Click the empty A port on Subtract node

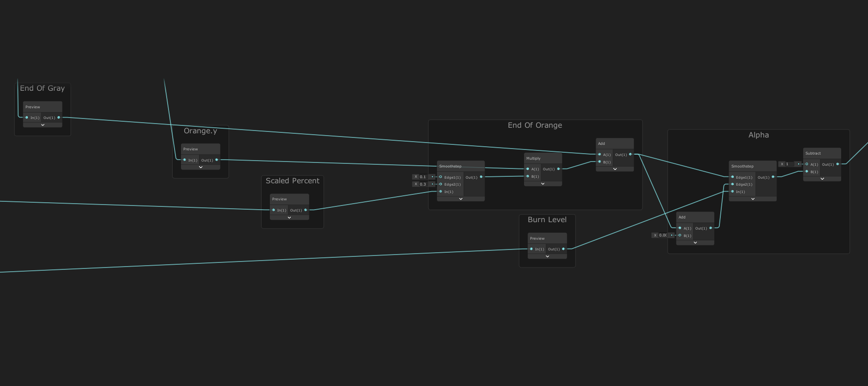(x=807, y=164)
